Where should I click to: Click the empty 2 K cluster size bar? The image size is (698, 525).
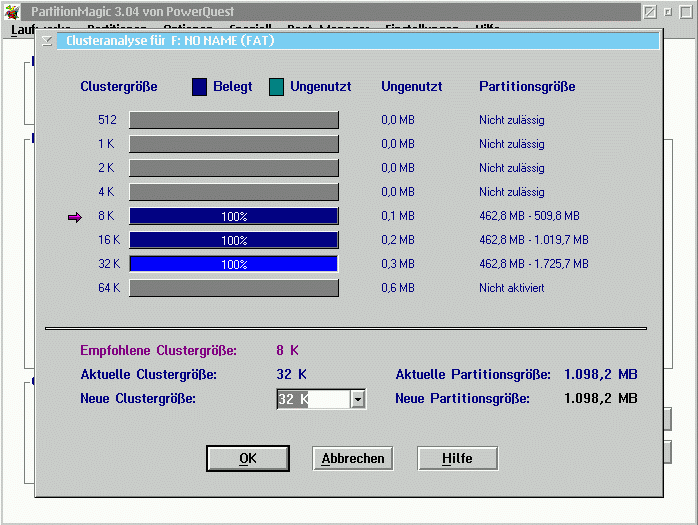[x=234, y=168]
